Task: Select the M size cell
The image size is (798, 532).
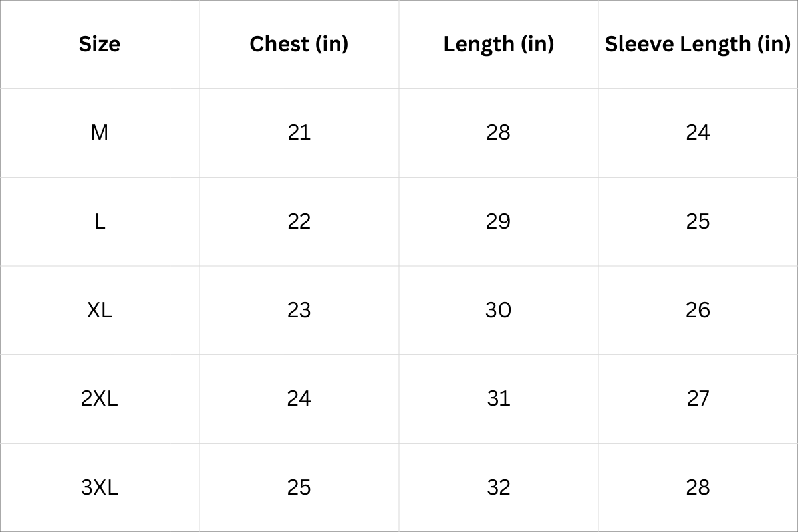Action: click(x=100, y=133)
